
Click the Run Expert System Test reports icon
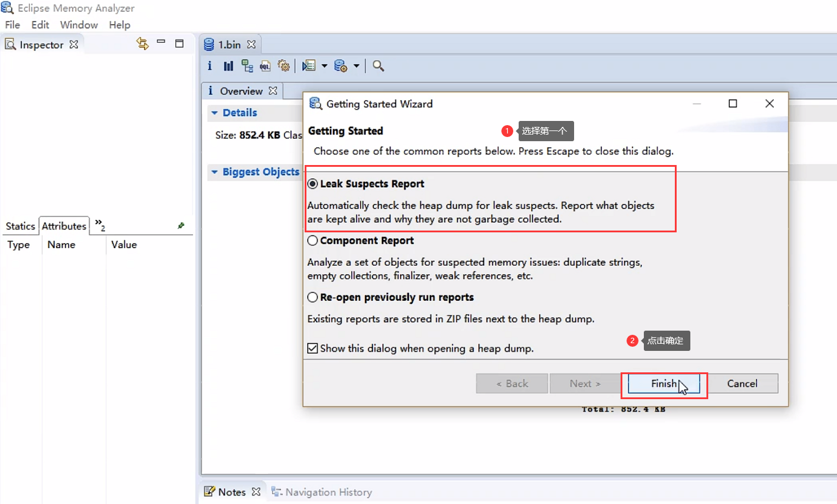pyautogui.click(x=309, y=66)
